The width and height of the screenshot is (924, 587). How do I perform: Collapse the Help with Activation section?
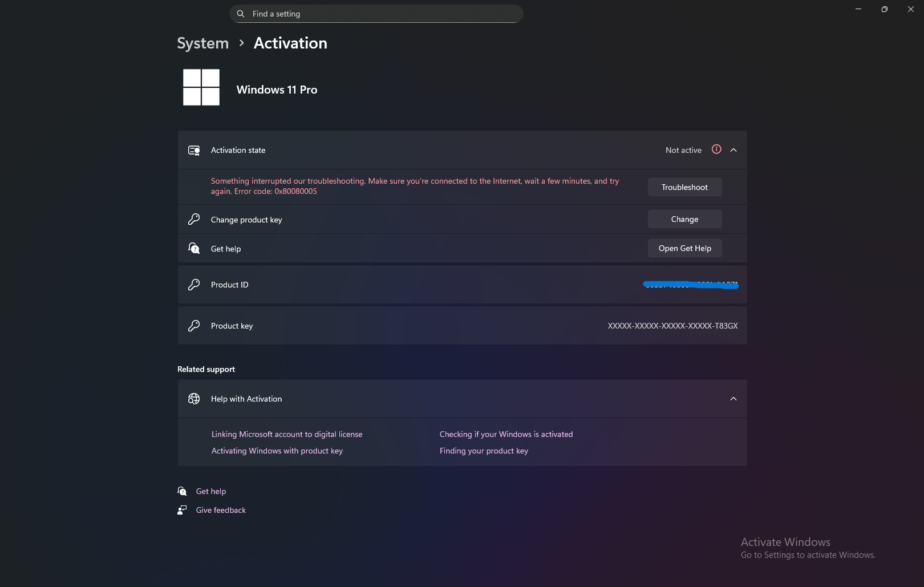coord(733,399)
